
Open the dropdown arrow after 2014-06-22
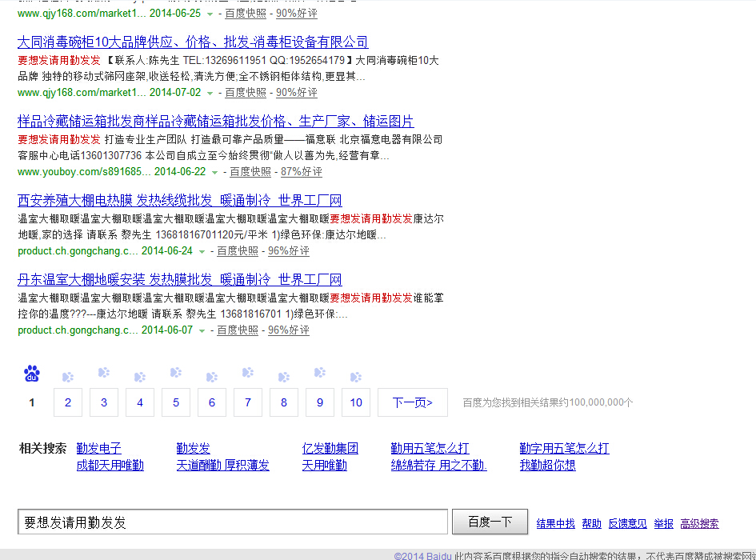[214, 172]
